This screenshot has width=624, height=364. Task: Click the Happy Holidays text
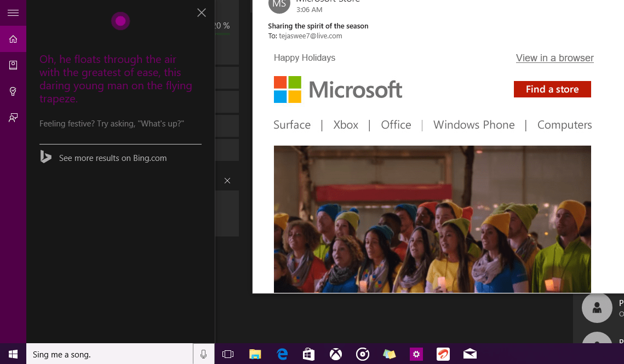click(x=305, y=57)
